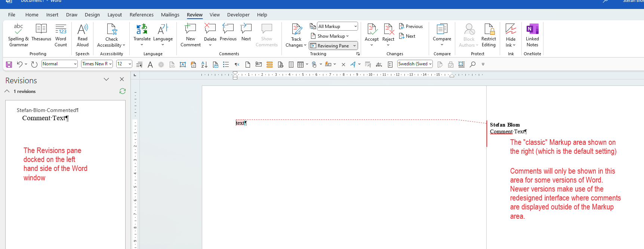Image resolution: width=644 pixels, height=249 pixels.
Task: Close the Revisions pane
Action: click(121, 79)
